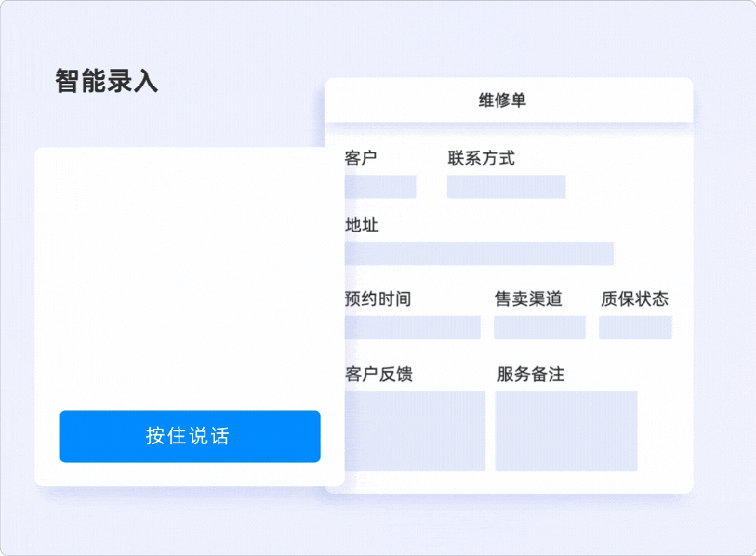
Task: Select the 联系方式 input field
Action: [505, 187]
